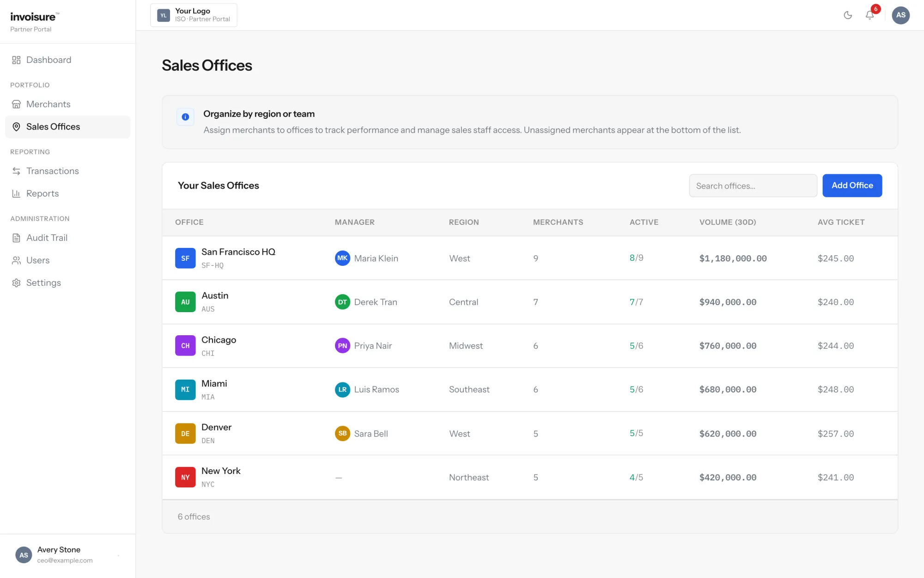
Task: Expand Avery Stone account menu
Action: pos(68,555)
